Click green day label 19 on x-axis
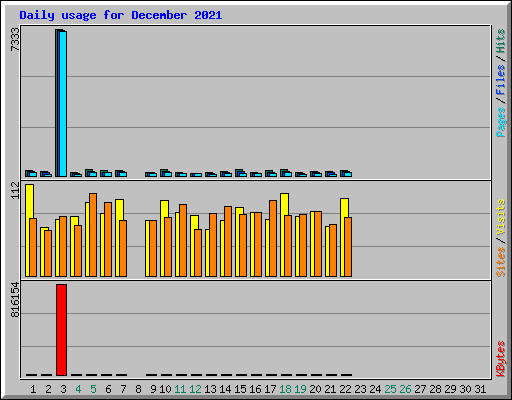Screen dimensions: 512x400 click(x=300, y=389)
